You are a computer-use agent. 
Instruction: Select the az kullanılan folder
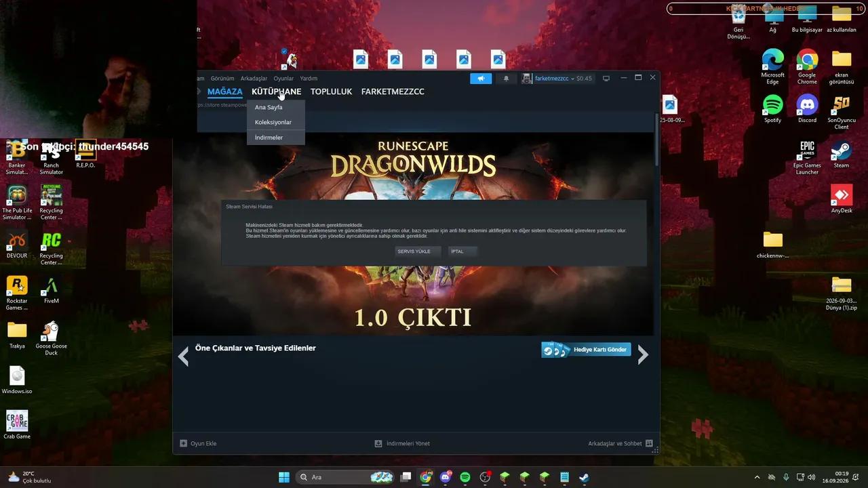click(x=842, y=19)
